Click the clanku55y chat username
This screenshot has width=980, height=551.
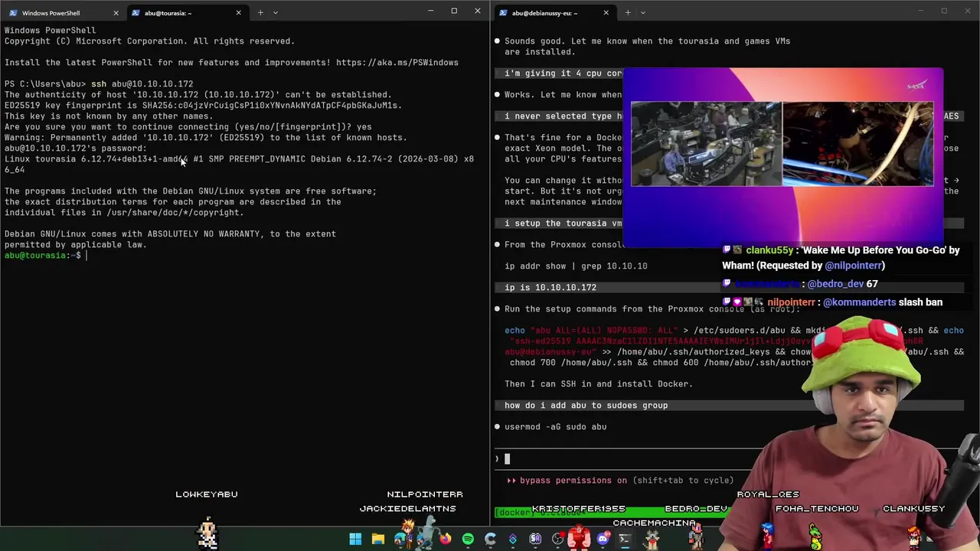coord(769,250)
